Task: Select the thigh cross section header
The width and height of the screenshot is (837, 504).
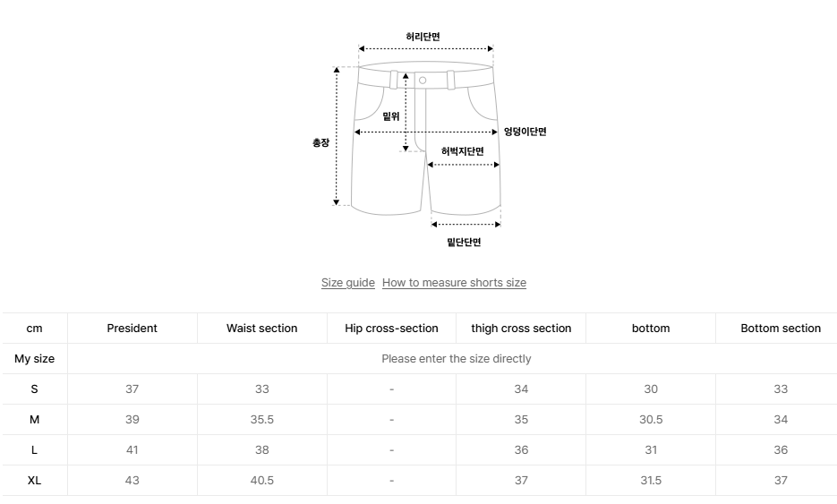Action: (x=521, y=329)
